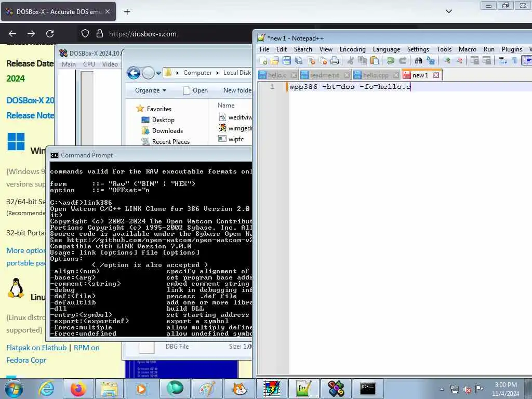This screenshot has height=399, width=532.
Task: Open the File menu in Notepad++
Action: [264, 49]
